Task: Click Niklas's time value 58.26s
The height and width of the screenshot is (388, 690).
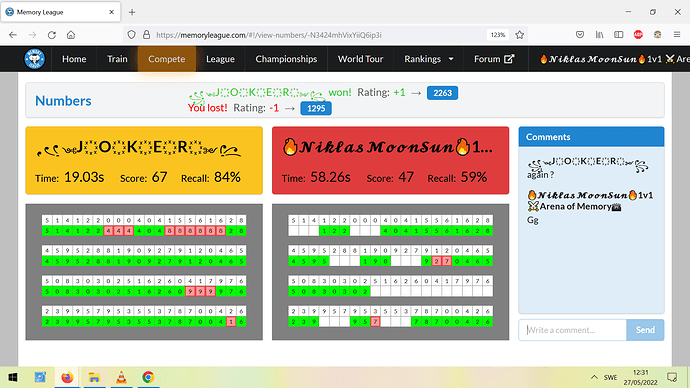Action: point(330,177)
